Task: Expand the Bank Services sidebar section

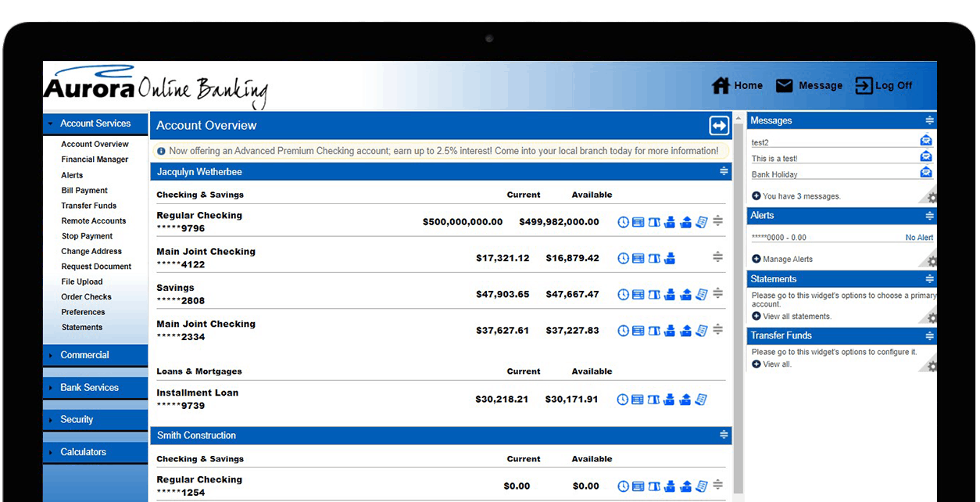Action: (x=95, y=388)
